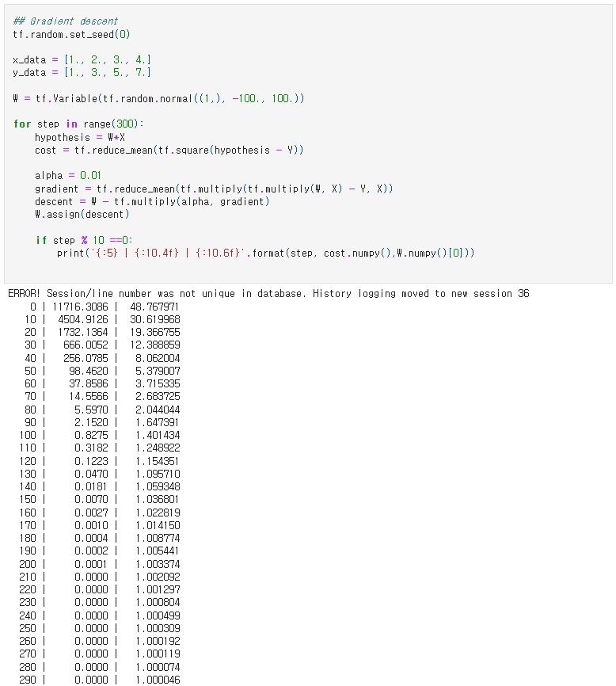This screenshot has width=616, height=686.
Task: Click the weight value 2.683725
Action: coord(158,396)
